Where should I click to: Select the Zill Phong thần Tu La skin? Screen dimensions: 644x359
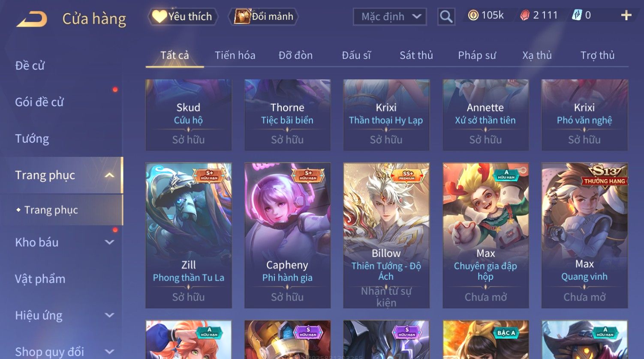[x=189, y=235]
